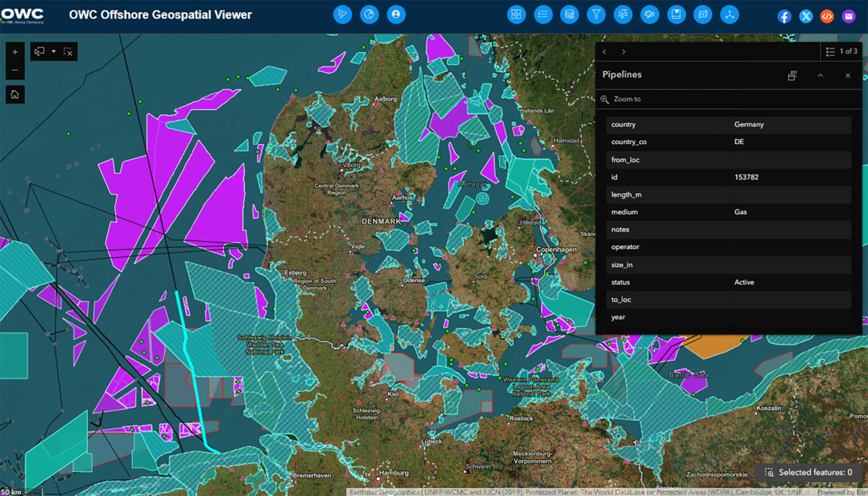This screenshot has width=868, height=496.
Task: Click the user account icon
Action: click(x=396, y=14)
